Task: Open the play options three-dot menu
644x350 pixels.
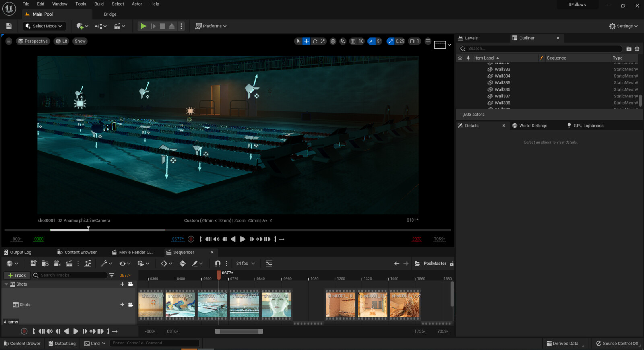Action: (x=181, y=26)
